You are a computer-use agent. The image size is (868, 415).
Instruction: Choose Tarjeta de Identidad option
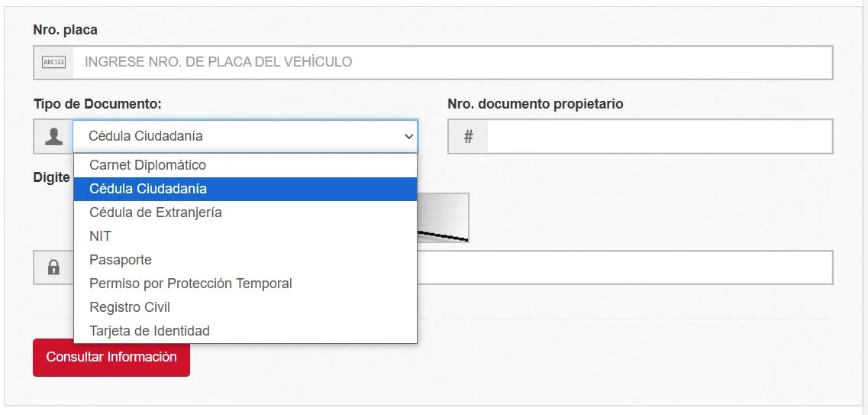pos(150,331)
